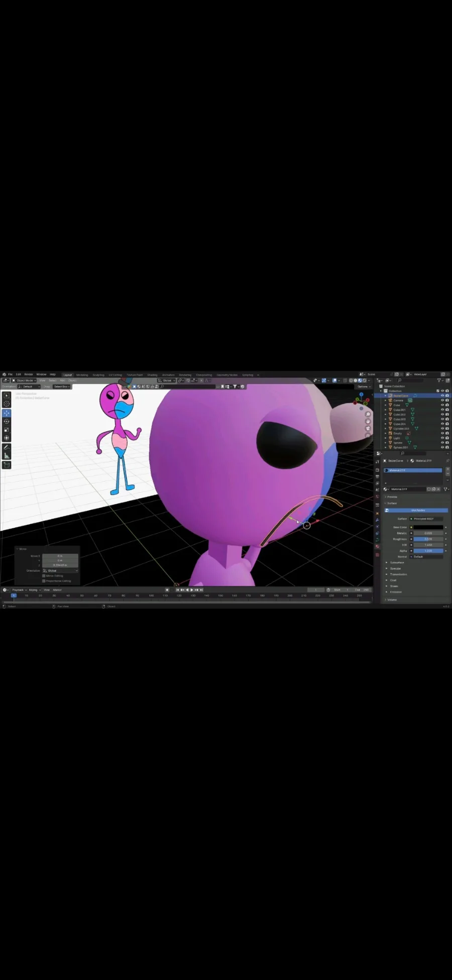
Task: Unlink Material.019 with the X icon
Action: [x=438, y=489]
